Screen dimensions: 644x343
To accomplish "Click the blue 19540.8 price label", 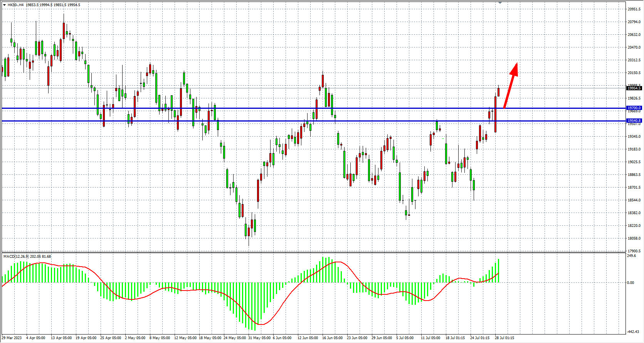I will 634,121.
